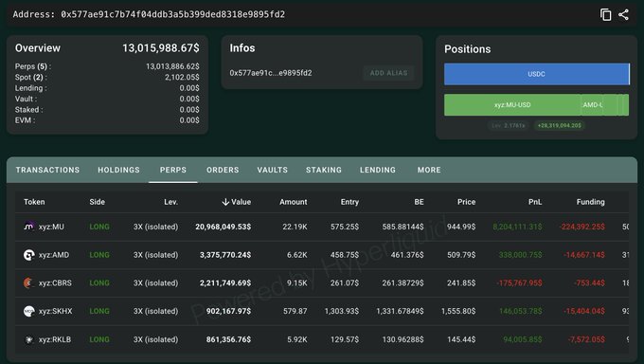The height and width of the screenshot is (364, 644).
Task: Switch to the Holdings tab
Action: pyautogui.click(x=118, y=170)
